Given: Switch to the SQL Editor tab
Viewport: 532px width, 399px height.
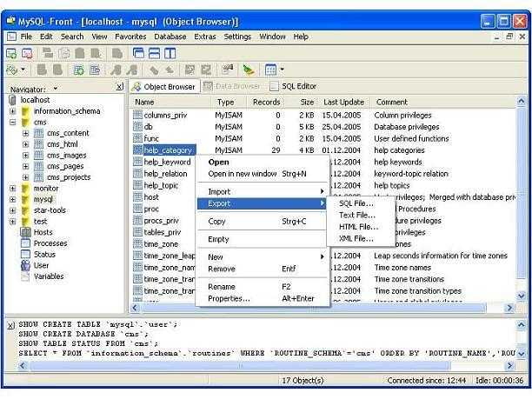Looking at the screenshot, I should 294,87.
